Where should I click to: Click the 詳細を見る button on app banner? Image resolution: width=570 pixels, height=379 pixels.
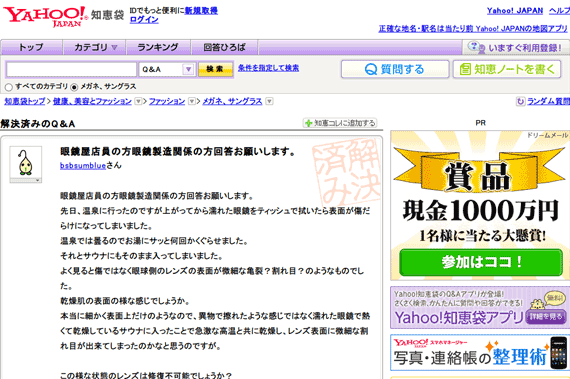pyautogui.click(x=546, y=317)
